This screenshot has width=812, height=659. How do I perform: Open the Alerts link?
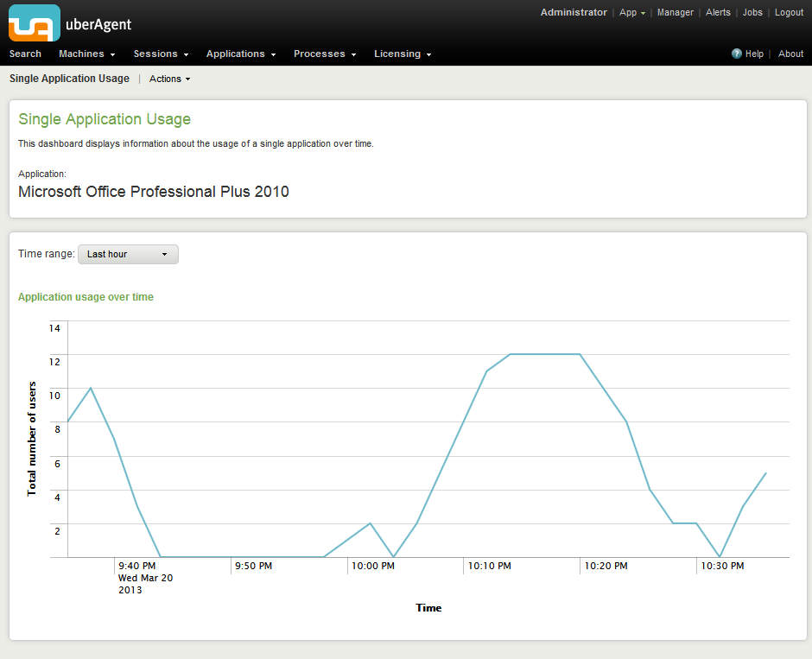coord(718,12)
